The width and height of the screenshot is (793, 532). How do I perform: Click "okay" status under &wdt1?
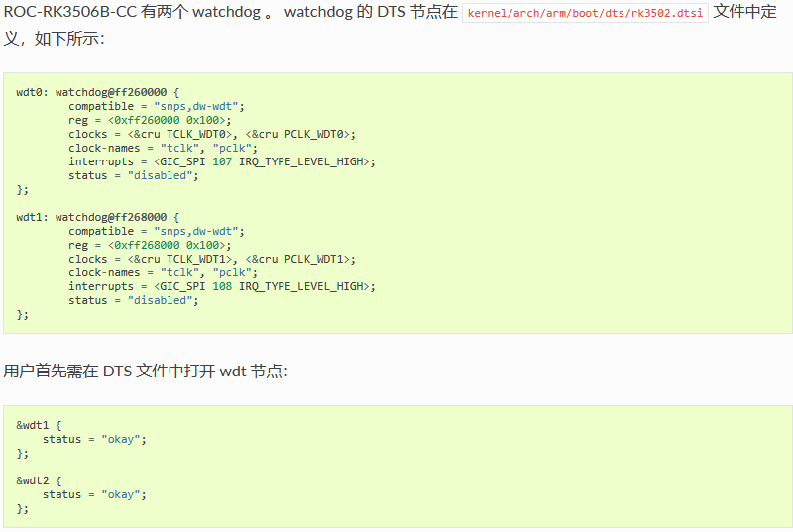point(120,440)
